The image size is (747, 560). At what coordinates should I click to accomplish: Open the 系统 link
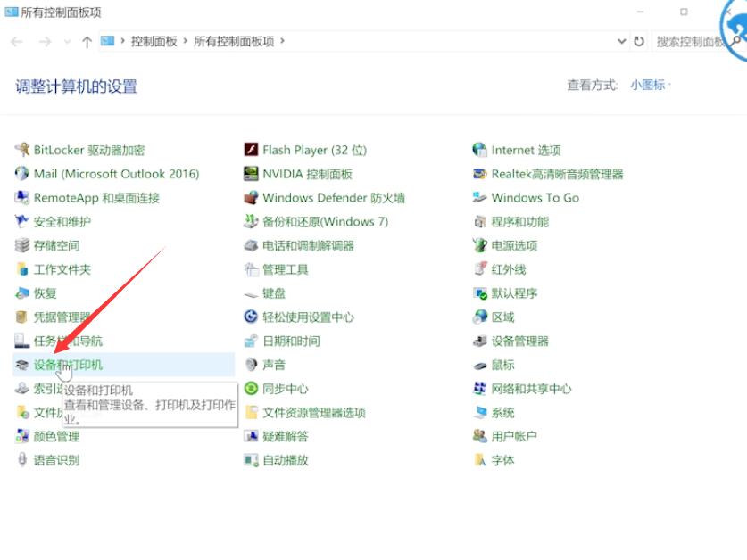tap(502, 412)
